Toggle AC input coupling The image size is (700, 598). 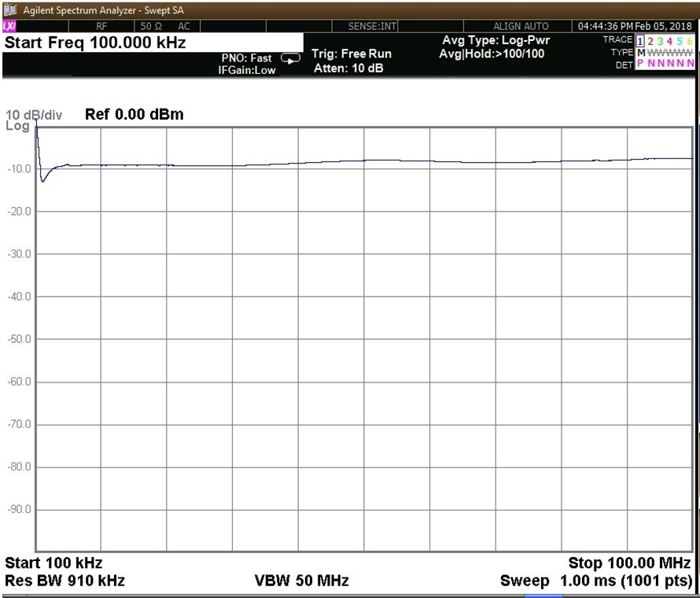point(183,26)
